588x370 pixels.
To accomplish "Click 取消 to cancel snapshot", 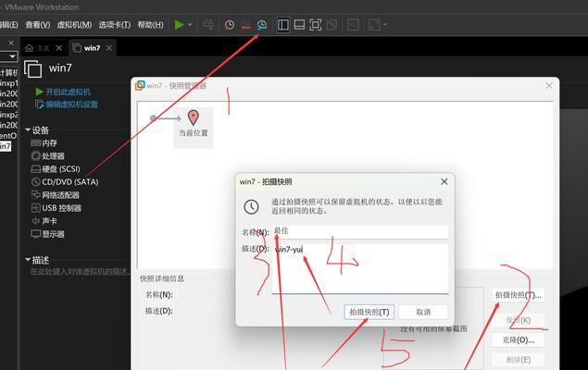I will pyautogui.click(x=423, y=312).
